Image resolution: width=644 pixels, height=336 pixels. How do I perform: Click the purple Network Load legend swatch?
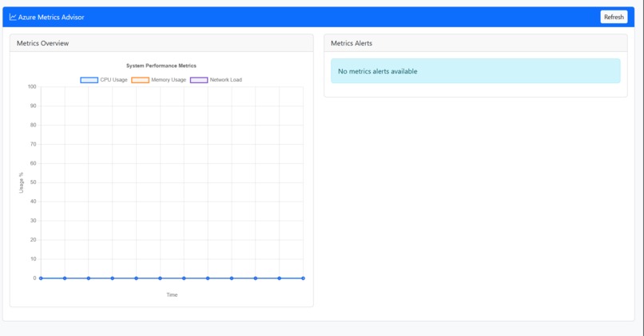pyautogui.click(x=199, y=80)
